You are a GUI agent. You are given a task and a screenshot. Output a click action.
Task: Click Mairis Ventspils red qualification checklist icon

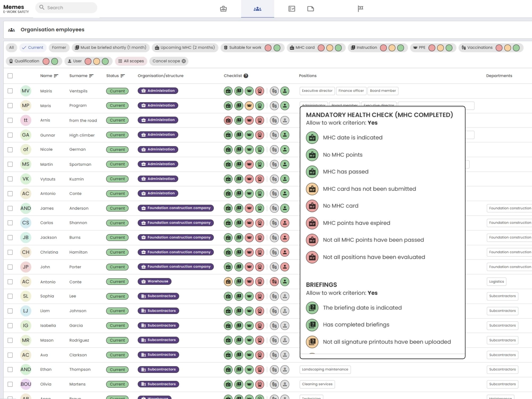pyautogui.click(x=259, y=91)
